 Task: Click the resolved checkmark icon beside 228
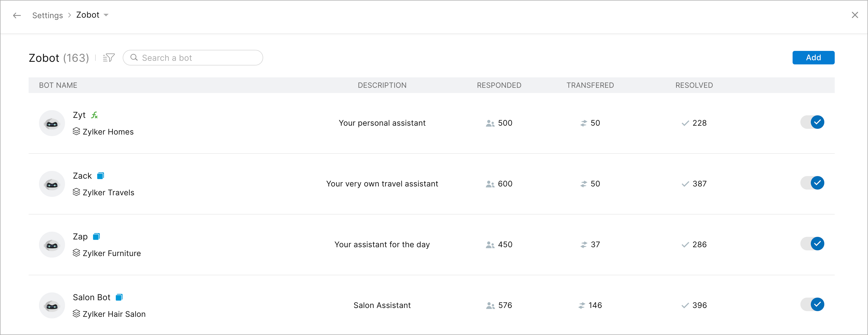[685, 123]
